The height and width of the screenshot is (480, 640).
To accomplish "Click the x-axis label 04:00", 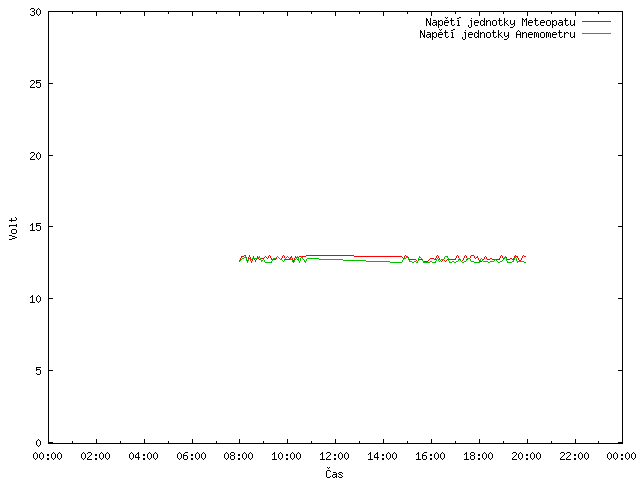I will tap(143, 456).
